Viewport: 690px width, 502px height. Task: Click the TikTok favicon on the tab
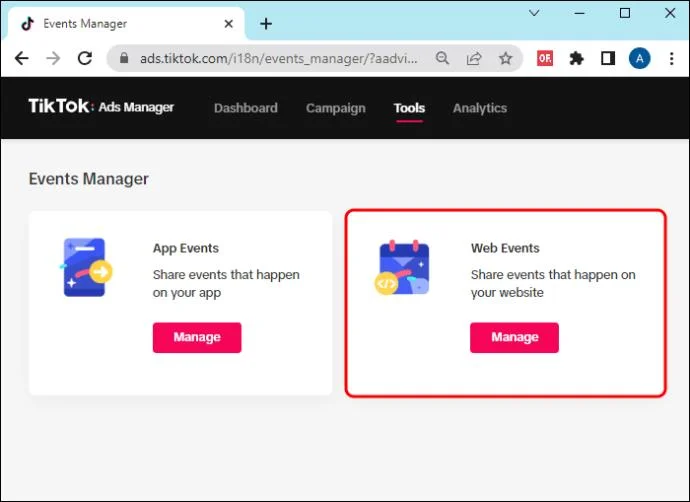pyautogui.click(x=28, y=23)
